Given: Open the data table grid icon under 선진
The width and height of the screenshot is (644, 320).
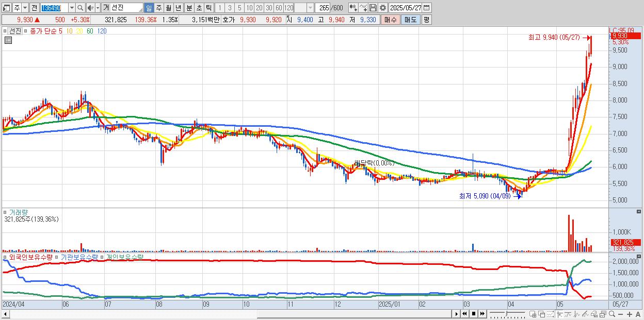Looking at the screenshot, I should pos(8,40).
